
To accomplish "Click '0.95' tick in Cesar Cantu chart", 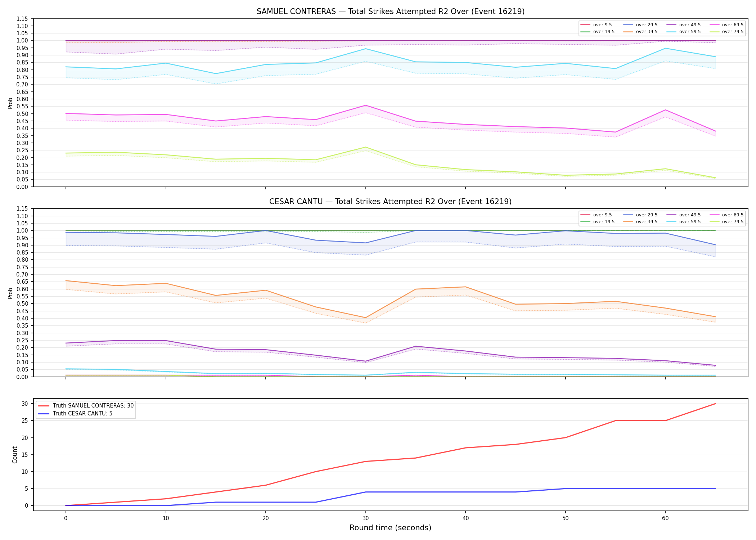I will [23, 238].
